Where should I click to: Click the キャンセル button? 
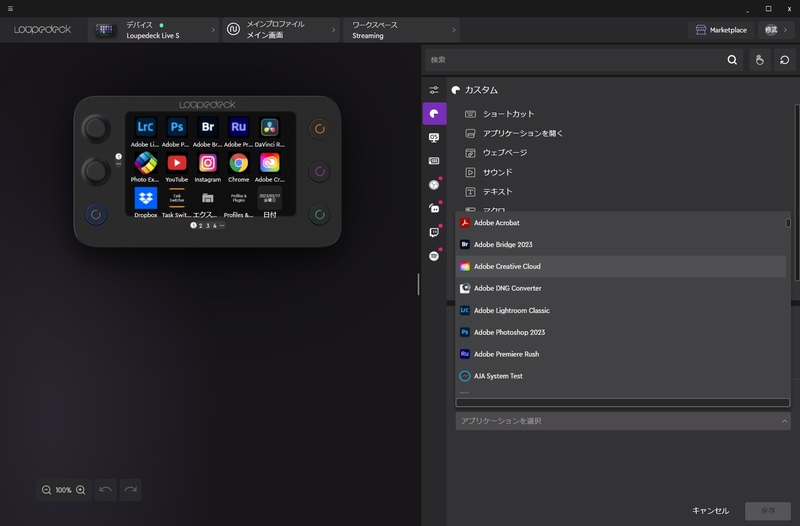[710, 511]
